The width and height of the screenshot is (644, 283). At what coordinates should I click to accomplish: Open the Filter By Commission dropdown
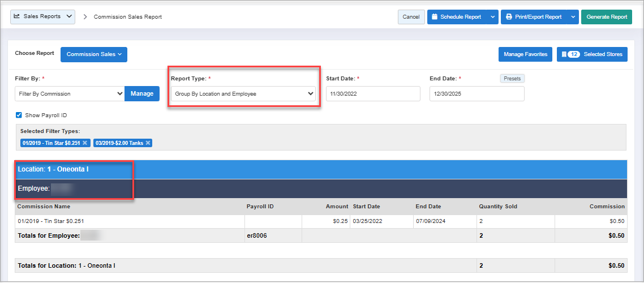[70, 93]
